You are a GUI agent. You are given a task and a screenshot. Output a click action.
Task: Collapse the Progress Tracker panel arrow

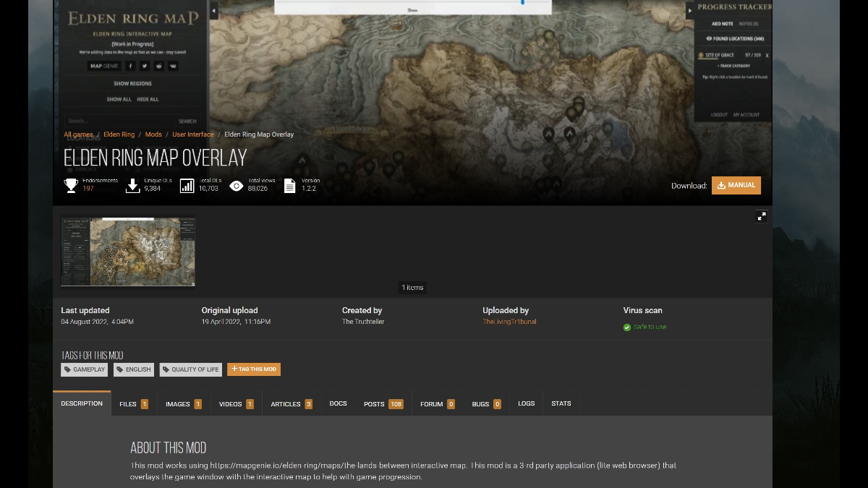pos(689,10)
